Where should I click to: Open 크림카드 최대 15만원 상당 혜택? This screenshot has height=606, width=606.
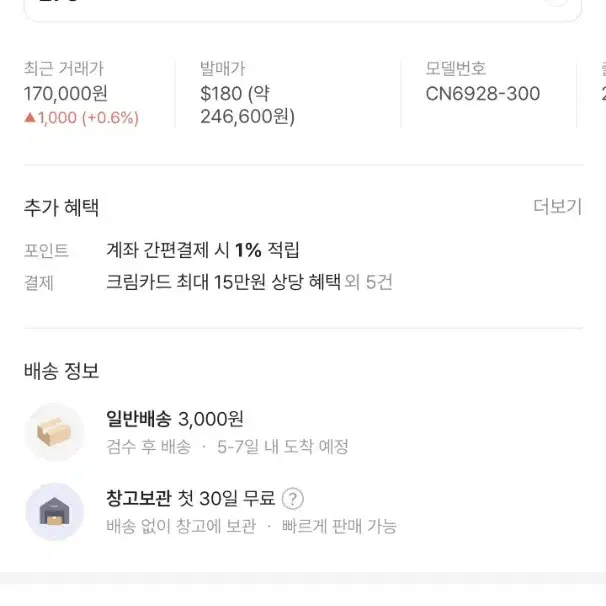coord(223,282)
